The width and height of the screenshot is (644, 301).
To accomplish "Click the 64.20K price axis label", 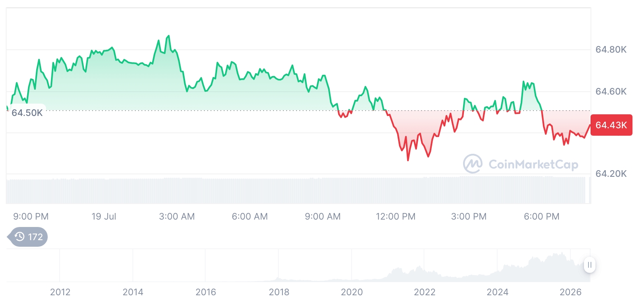I will coord(611,174).
